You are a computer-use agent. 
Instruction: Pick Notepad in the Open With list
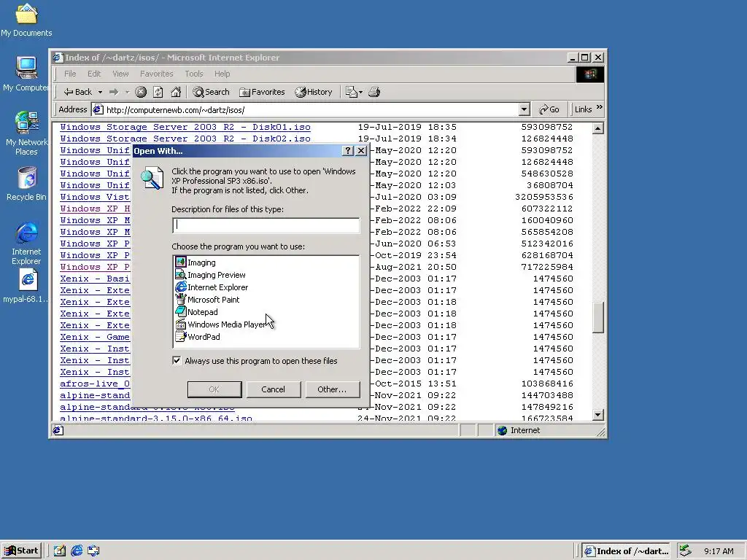click(197, 312)
